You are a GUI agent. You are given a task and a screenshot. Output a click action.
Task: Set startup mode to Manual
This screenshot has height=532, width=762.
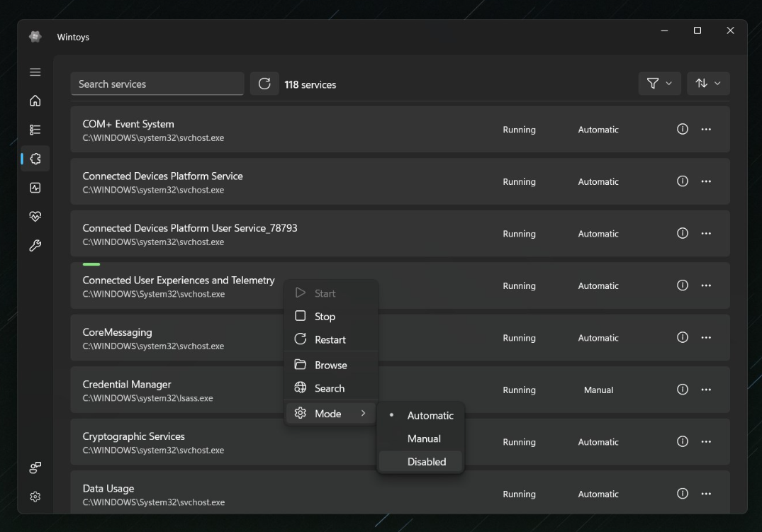click(x=424, y=438)
